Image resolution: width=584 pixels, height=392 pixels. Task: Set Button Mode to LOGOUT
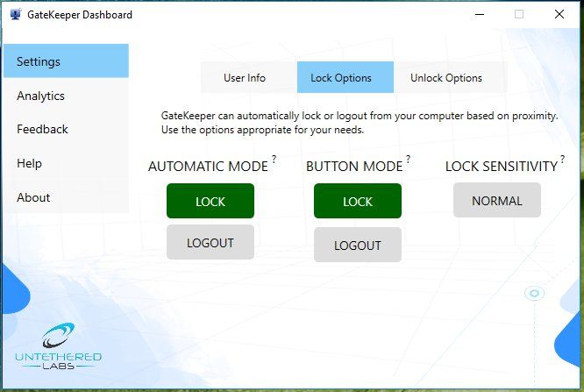(x=358, y=245)
